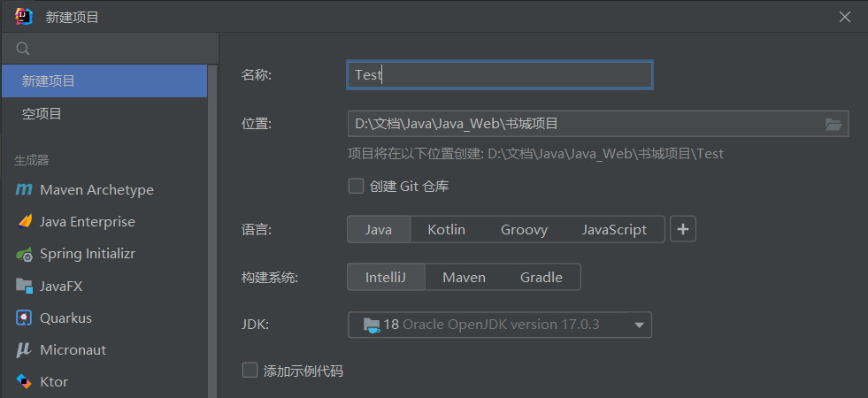Enable the 创建 Git 仓库 checkbox

pos(357,186)
